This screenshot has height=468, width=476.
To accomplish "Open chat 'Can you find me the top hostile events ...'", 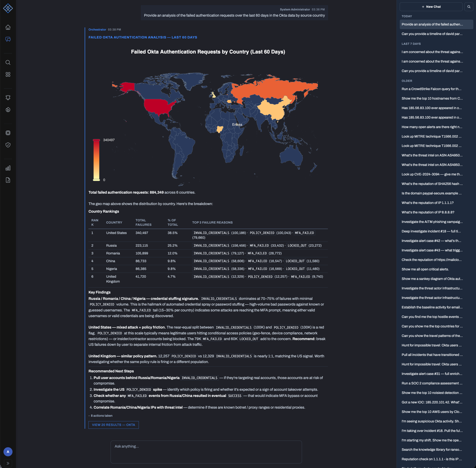I will 436,317.
